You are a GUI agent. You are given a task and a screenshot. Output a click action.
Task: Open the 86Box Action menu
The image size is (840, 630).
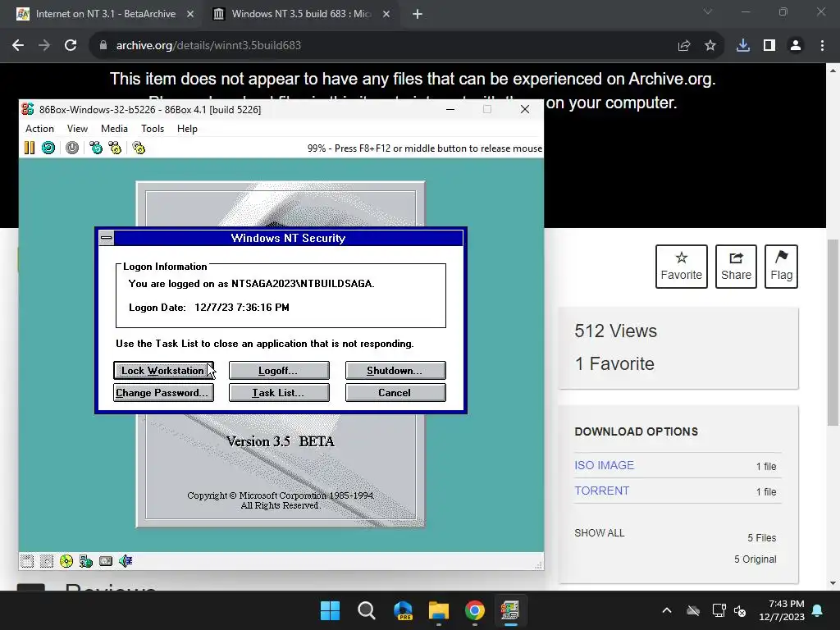tap(39, 129)
